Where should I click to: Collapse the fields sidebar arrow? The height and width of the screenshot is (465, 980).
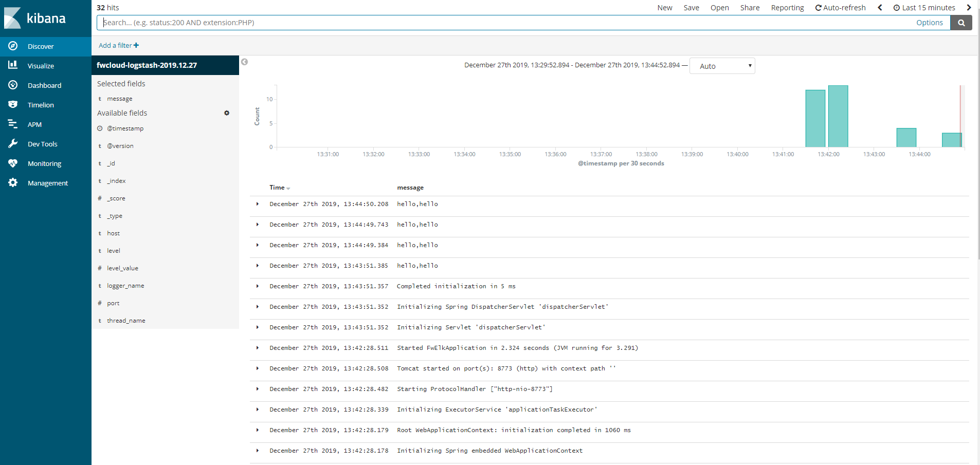245,62
